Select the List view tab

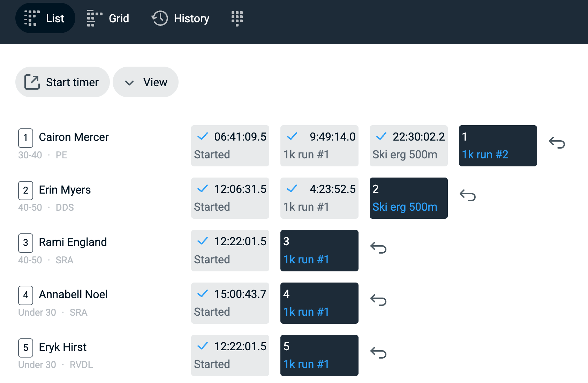point(45,18)
